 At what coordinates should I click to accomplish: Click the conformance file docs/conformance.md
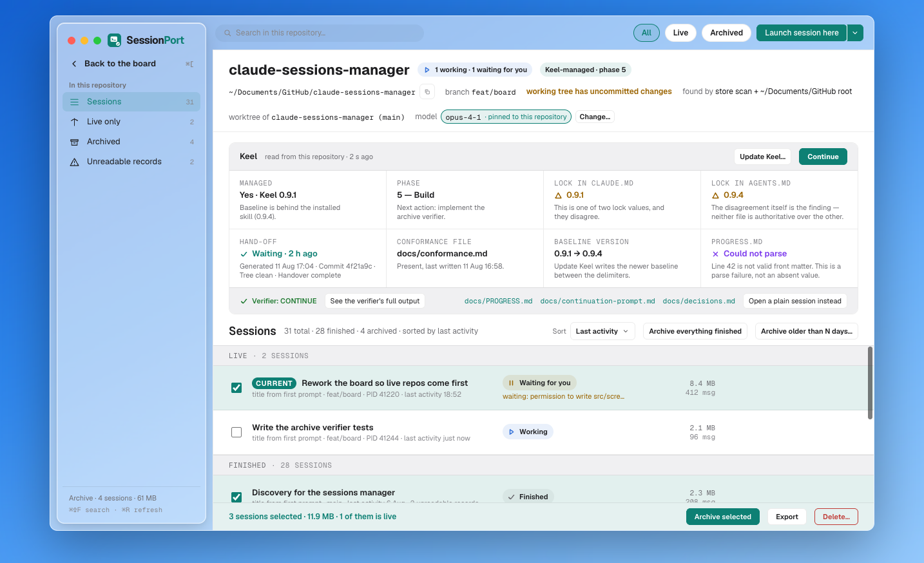pos(442,254)
